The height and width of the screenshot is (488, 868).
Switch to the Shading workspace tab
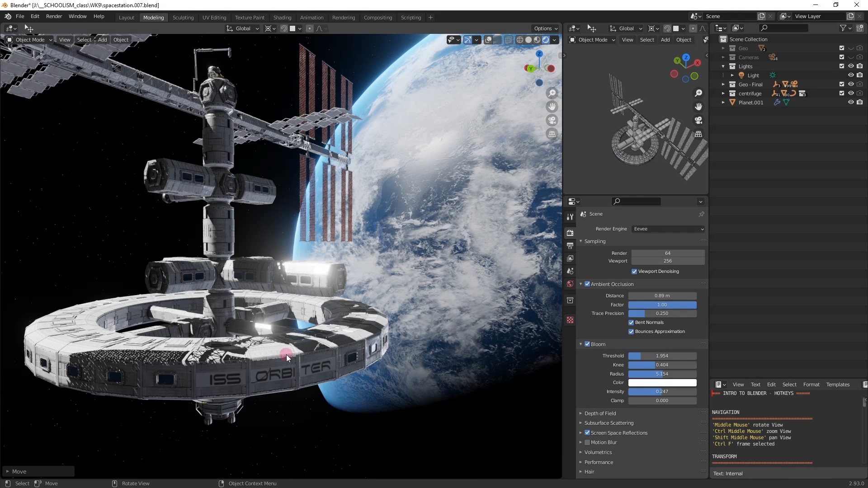[282, 18]
